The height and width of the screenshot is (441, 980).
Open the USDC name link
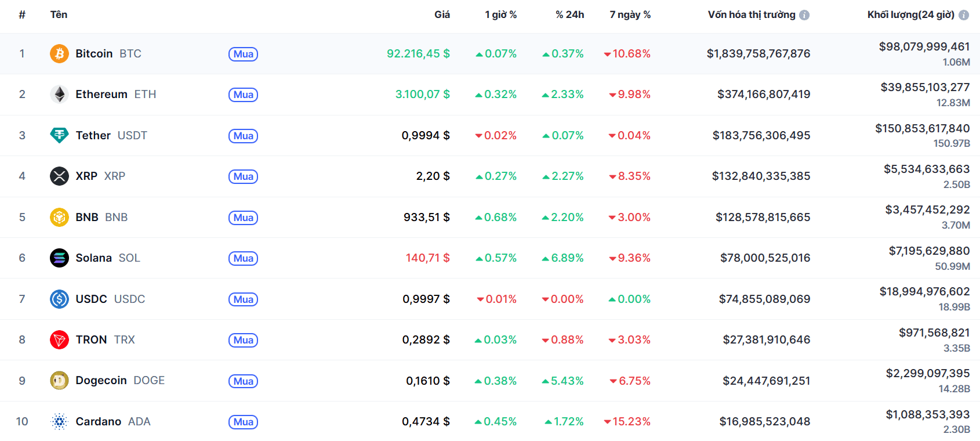coord(110,299)
